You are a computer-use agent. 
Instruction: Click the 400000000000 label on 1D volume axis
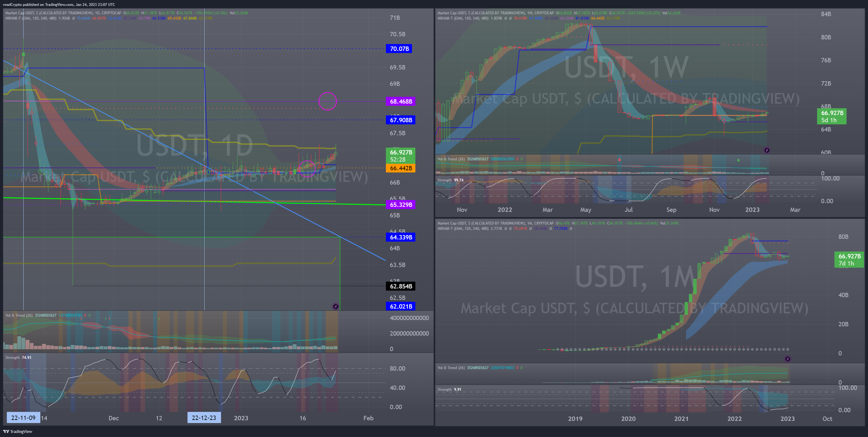pyautogui.click(x=409, y=318)
